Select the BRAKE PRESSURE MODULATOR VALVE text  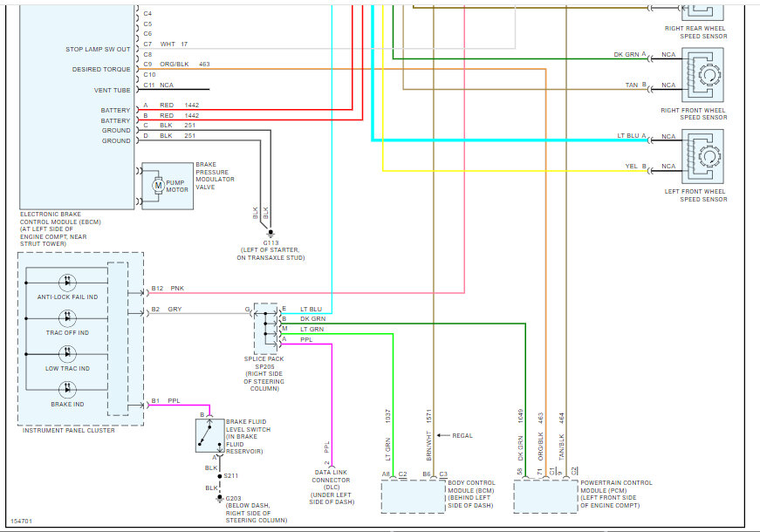pos(215,176)
